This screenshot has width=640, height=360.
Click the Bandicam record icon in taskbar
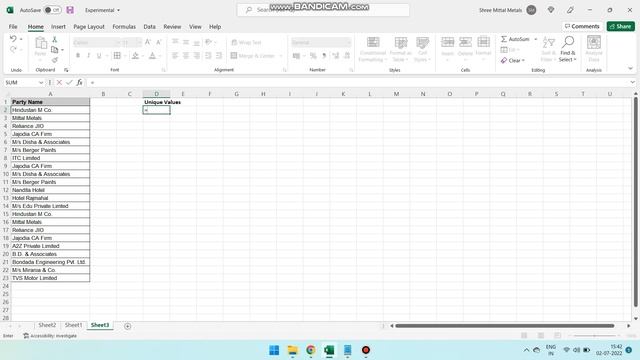pos(366,350)
